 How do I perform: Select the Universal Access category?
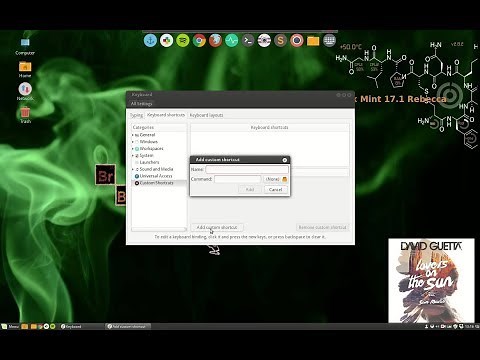(x=156, y=176)
